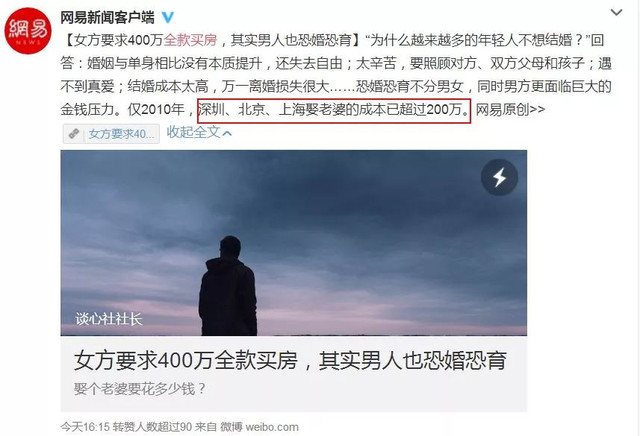The width and height of the screenshot is (640, 436).
Task: Click the chain link icon in chip
Action: [x=74, y=133]
